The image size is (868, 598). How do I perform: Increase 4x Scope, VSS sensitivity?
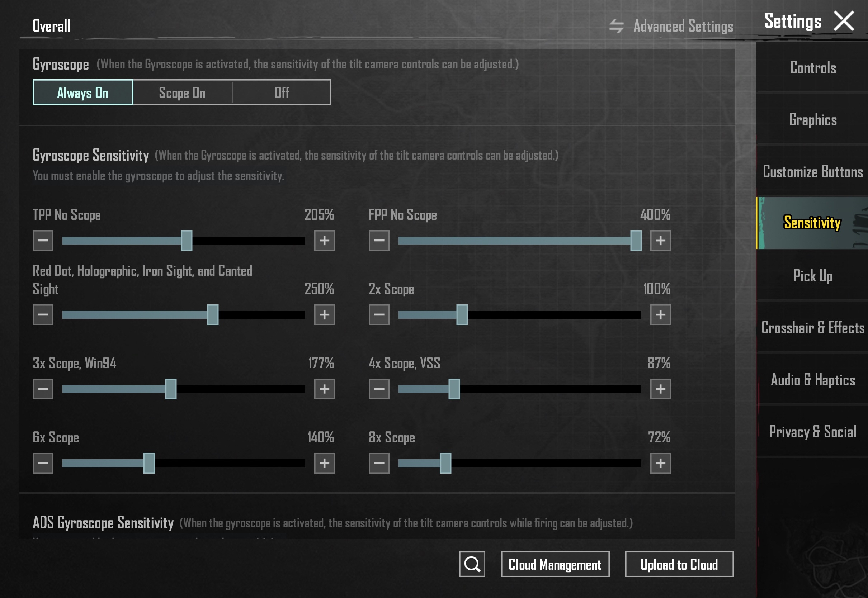pyautogui.click(x=660, y=389)
